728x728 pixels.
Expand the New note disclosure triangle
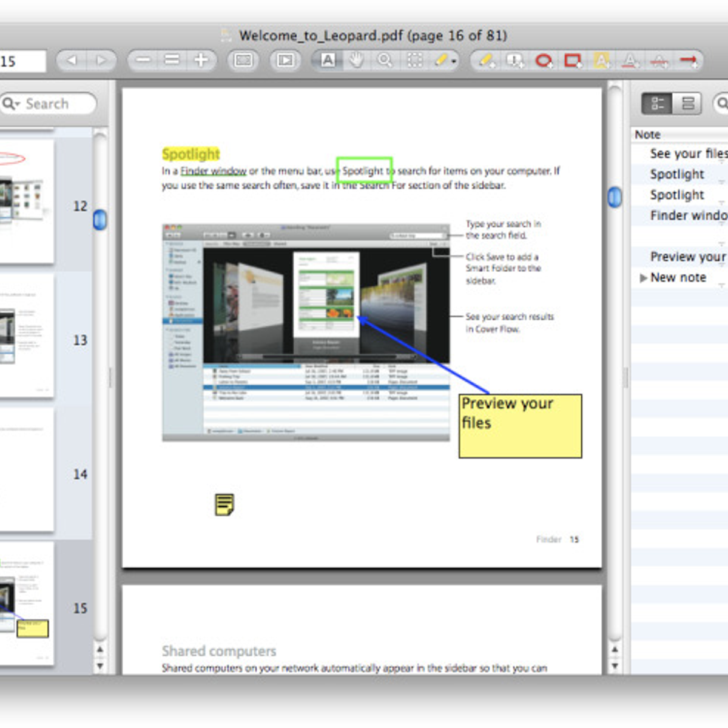[644, 278]
